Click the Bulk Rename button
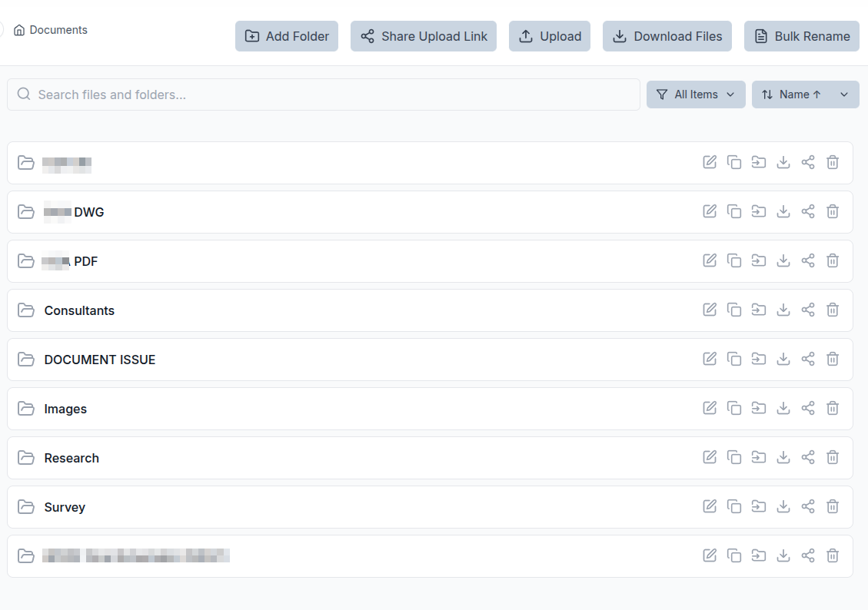Image resolution: width=868 pixels, height=610 pixels. pyautogui.click(x=801, y=36)
